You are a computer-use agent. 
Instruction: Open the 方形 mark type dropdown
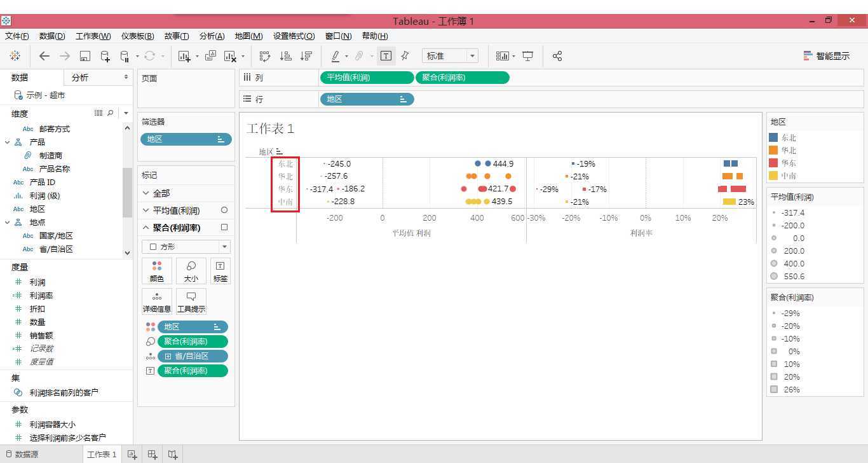click(186, 247)
